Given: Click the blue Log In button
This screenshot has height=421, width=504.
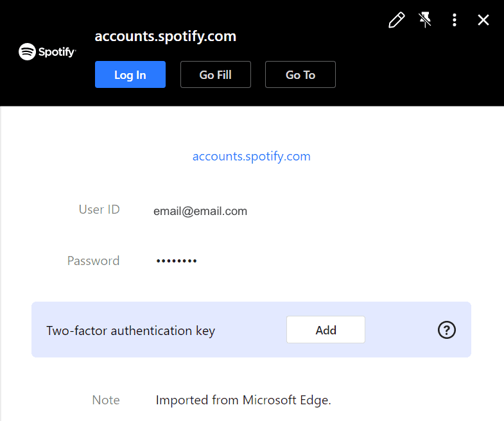Looking at the screenshot, I should [x=130, y=74].
